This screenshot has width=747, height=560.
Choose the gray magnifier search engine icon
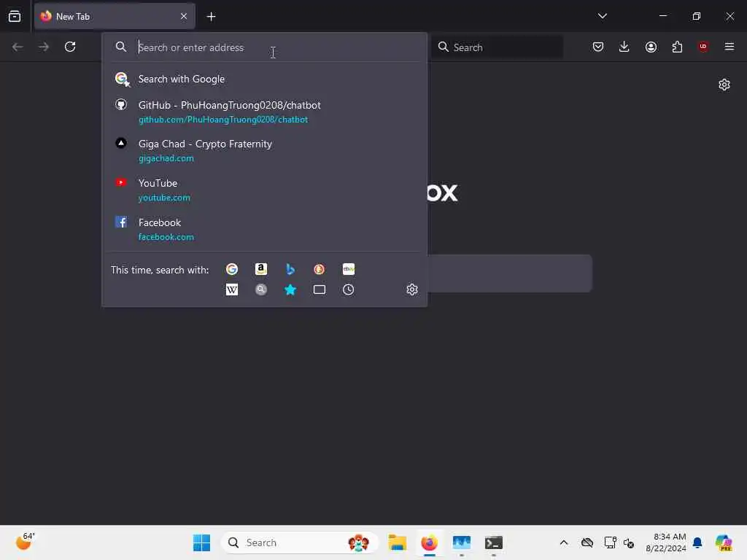(261, 289)
